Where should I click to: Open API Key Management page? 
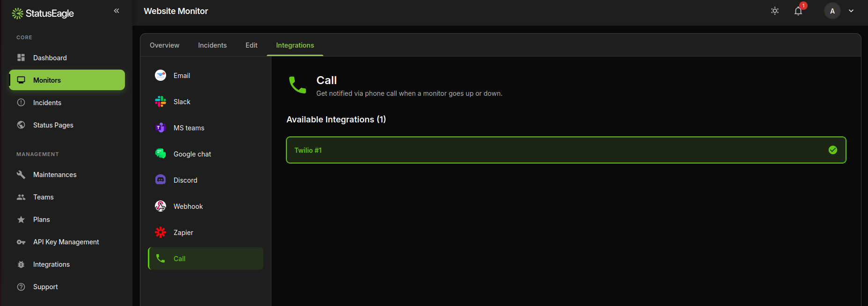coord(67,242)
